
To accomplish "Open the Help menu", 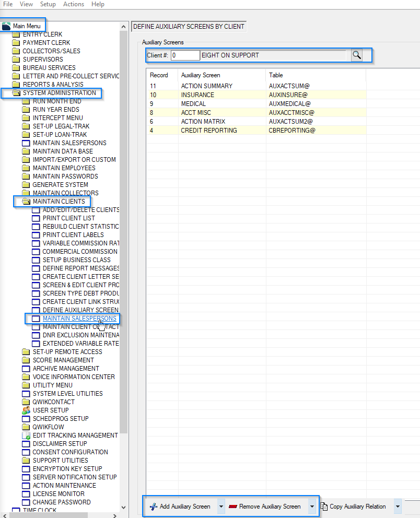I will coord(98,4).
